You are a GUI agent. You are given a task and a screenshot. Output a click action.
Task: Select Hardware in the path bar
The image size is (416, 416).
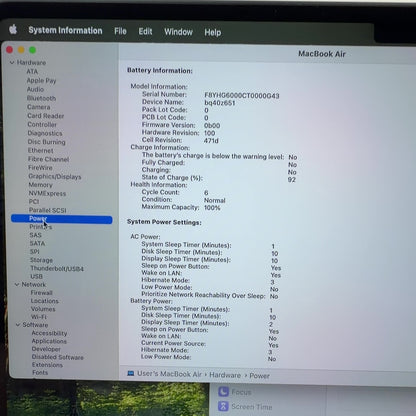click(x=225, y=375)
